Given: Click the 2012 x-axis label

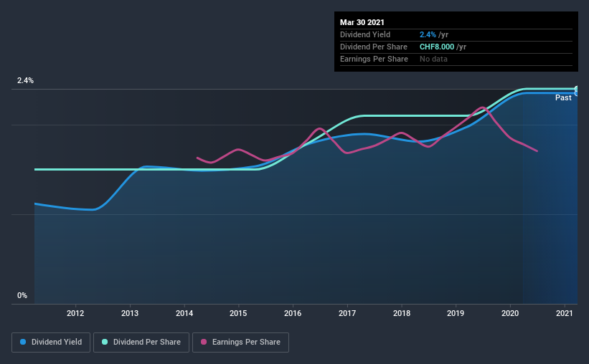Looking at the screenshot, I should [x=75, y=313].
